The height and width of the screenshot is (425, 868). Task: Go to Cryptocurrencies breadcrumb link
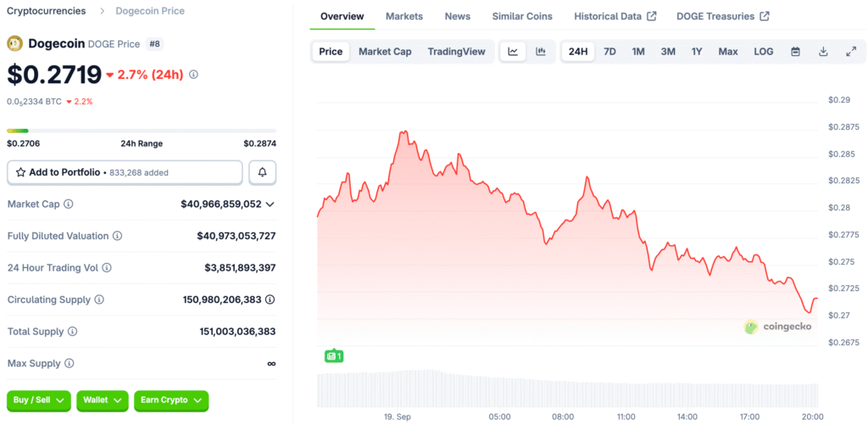click(46, 10)
